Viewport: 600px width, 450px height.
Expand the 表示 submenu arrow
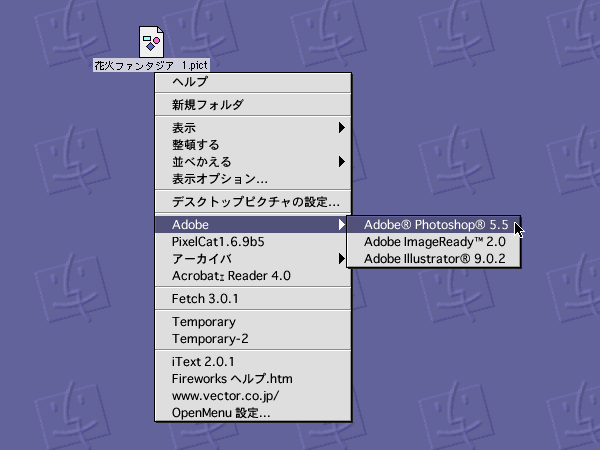coord(342,128)
